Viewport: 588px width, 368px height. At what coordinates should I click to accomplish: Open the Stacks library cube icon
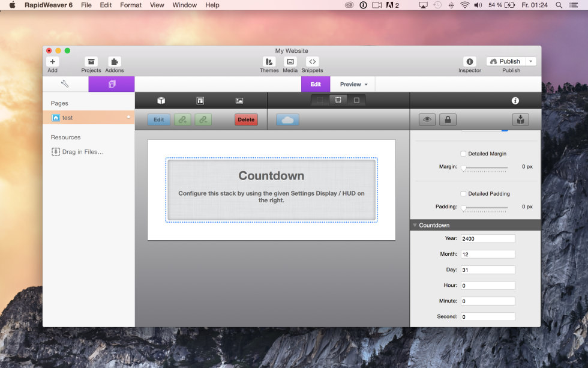(x=161, y=100)
